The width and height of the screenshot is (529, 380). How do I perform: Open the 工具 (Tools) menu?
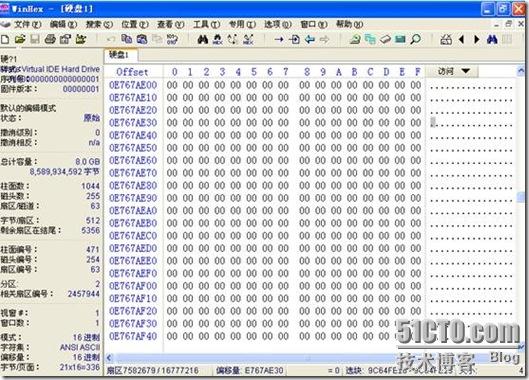tap(206, 24)
